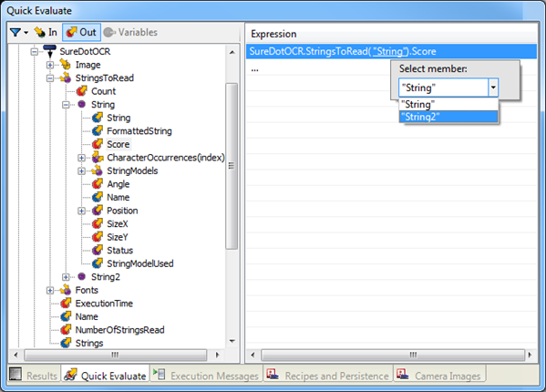Image resolution: width=546 pixels, height=392 pixels.
Task: Expand the CharacterOccurrences(index) node
Action: 81,158
